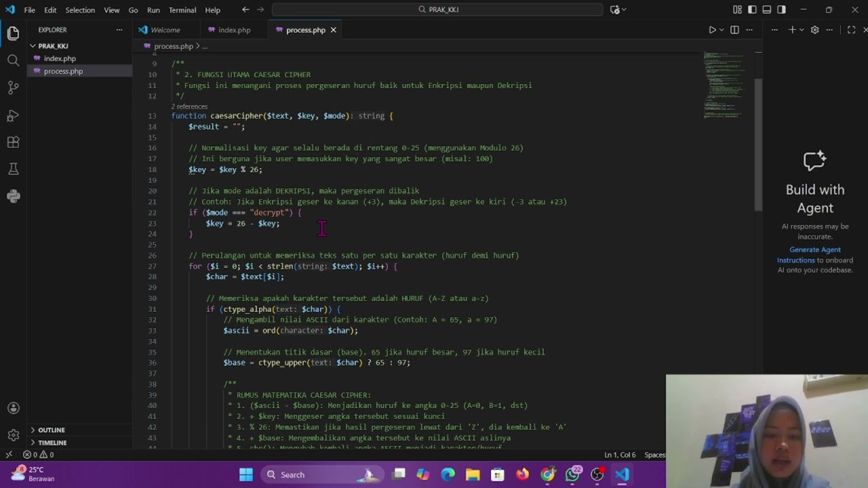Go forward with the navigation arrow
The image size is (868, 488).
pos(261,9)
